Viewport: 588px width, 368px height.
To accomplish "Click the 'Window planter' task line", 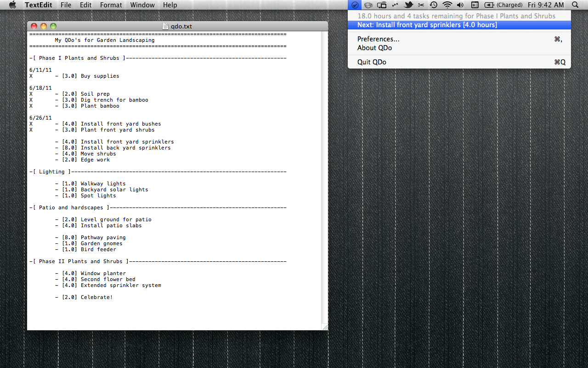I will (90, 273).
